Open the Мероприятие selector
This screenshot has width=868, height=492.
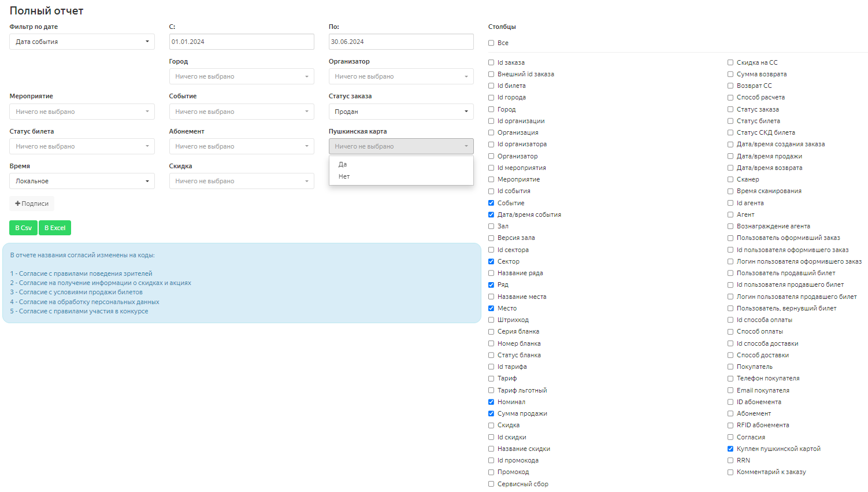[x=81, y=112]
